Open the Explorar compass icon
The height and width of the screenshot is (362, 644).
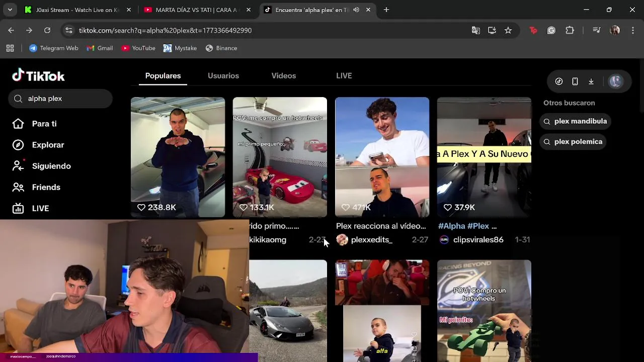(x=18, y=145)
